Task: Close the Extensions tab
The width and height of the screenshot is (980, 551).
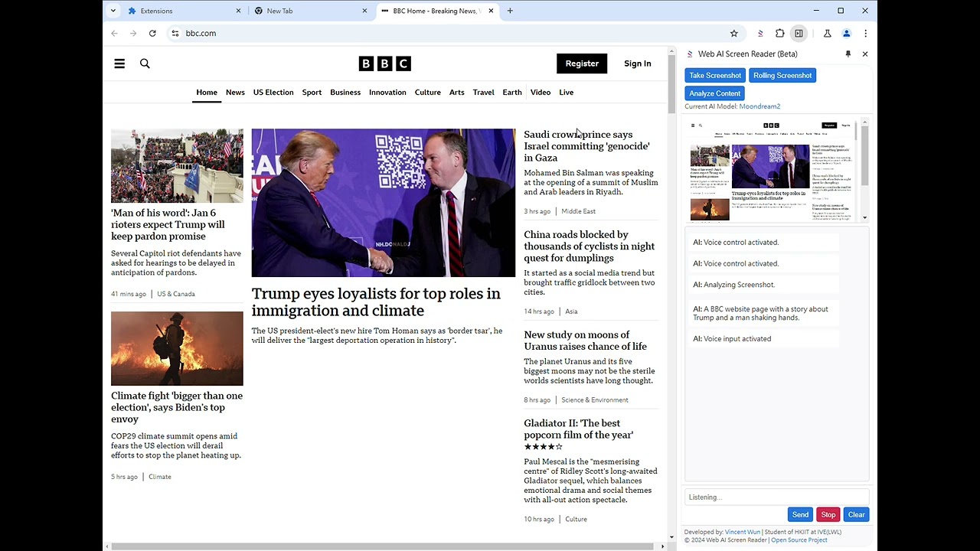Action: point(238,11)
